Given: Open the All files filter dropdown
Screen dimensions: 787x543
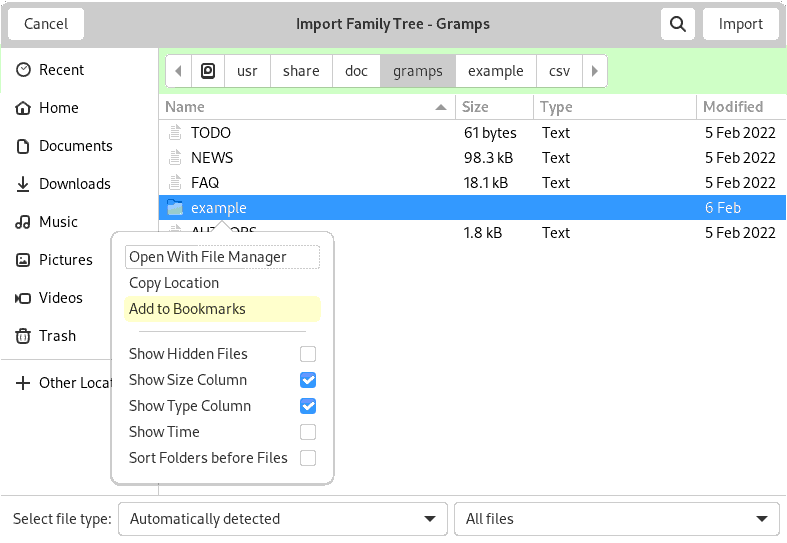Looking at the screenshot, I should click(x=616, y=519).
